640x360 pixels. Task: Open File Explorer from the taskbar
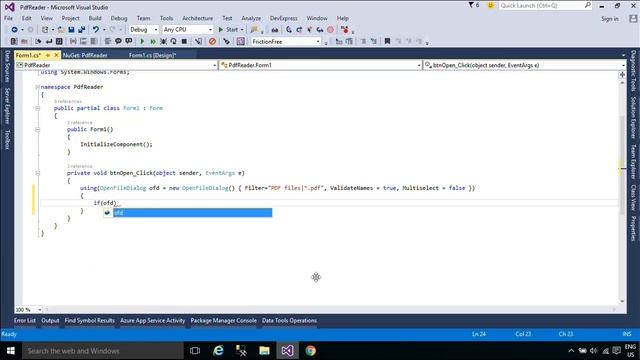click(264, 351)
